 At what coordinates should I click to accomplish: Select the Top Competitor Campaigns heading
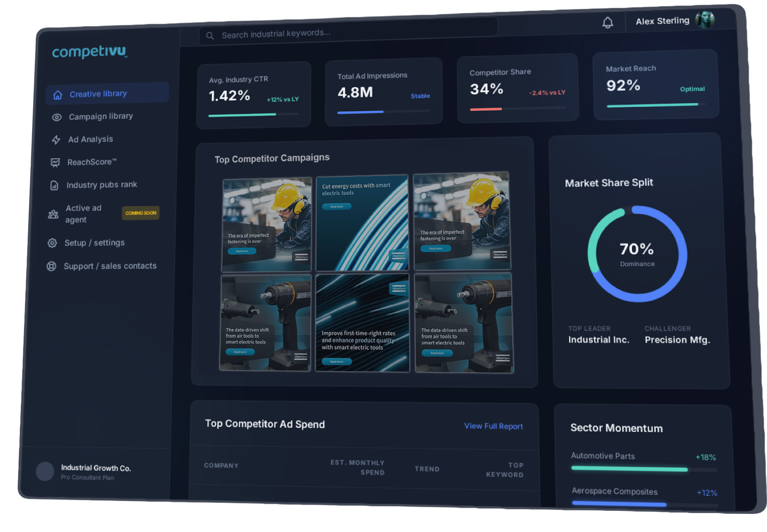point(272,158)
